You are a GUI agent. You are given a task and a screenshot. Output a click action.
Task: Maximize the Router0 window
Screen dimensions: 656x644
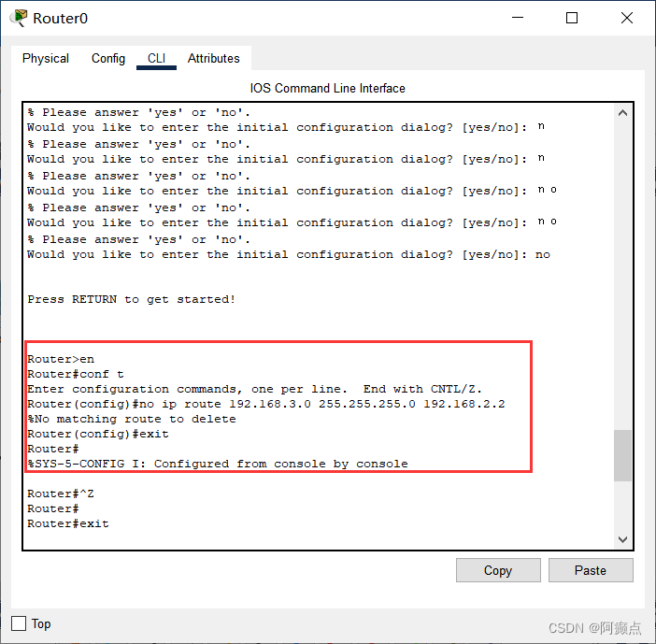(572, 18)
